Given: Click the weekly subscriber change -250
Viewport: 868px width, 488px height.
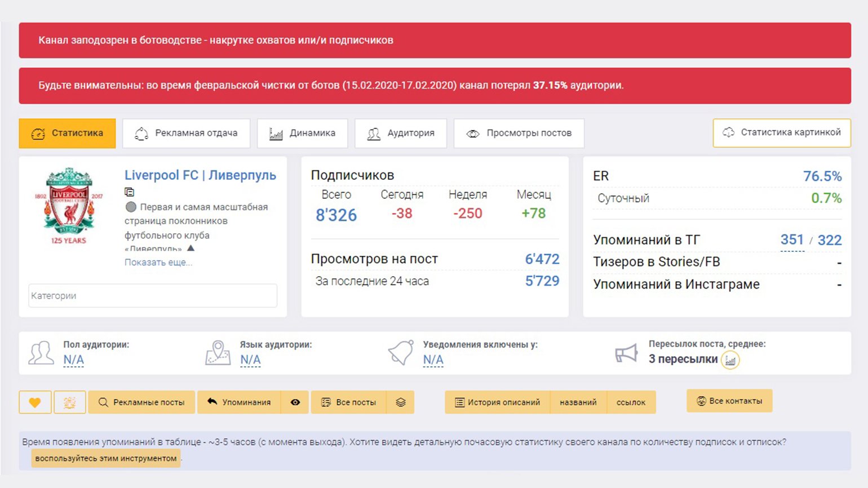Looking at the screenshot, I should click(x=468, y=214).
